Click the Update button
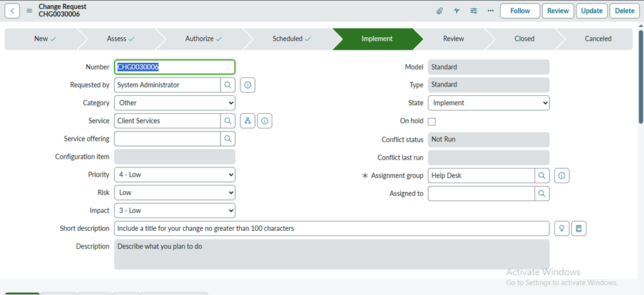This screenshot has height=295, width=644. (592, 11)
